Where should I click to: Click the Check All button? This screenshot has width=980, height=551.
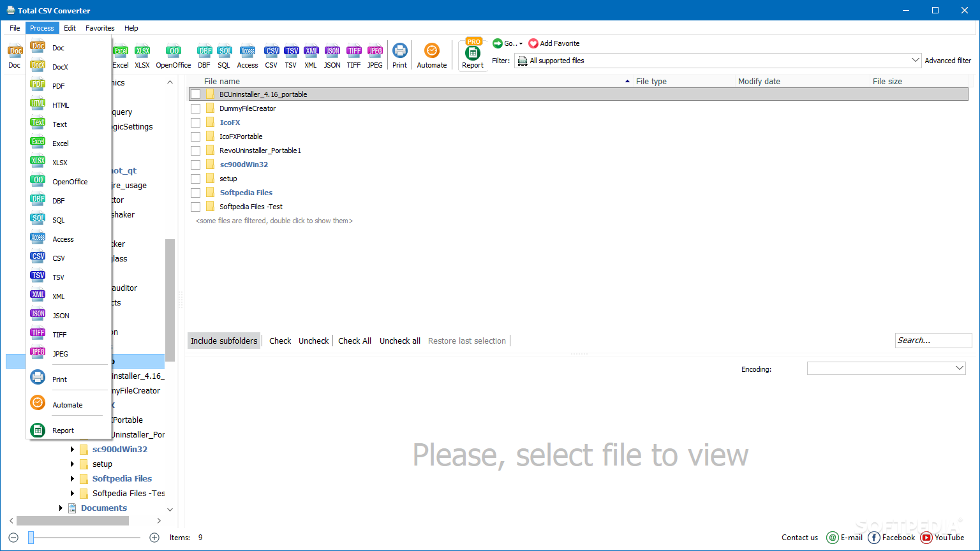pyautogui.click(x=355, y=341)
